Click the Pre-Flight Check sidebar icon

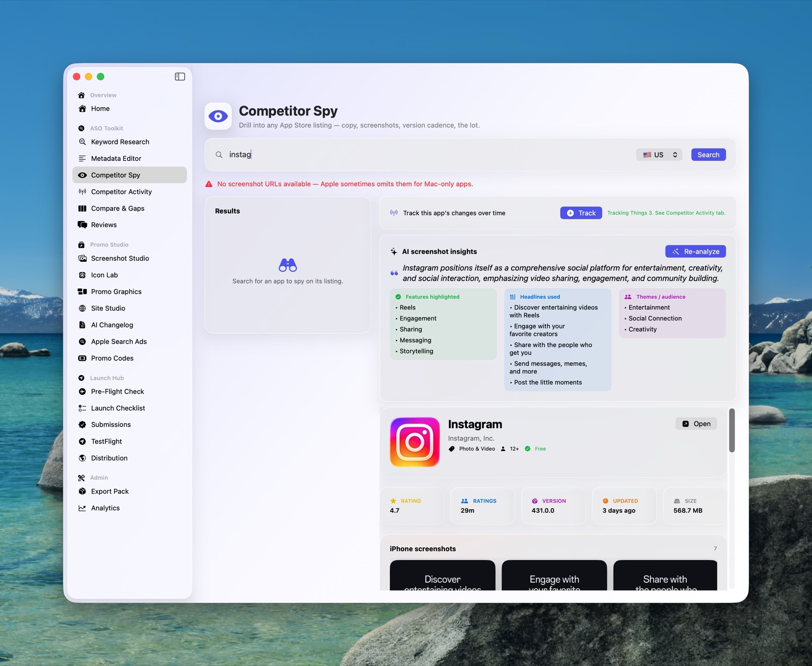(82, 392)
